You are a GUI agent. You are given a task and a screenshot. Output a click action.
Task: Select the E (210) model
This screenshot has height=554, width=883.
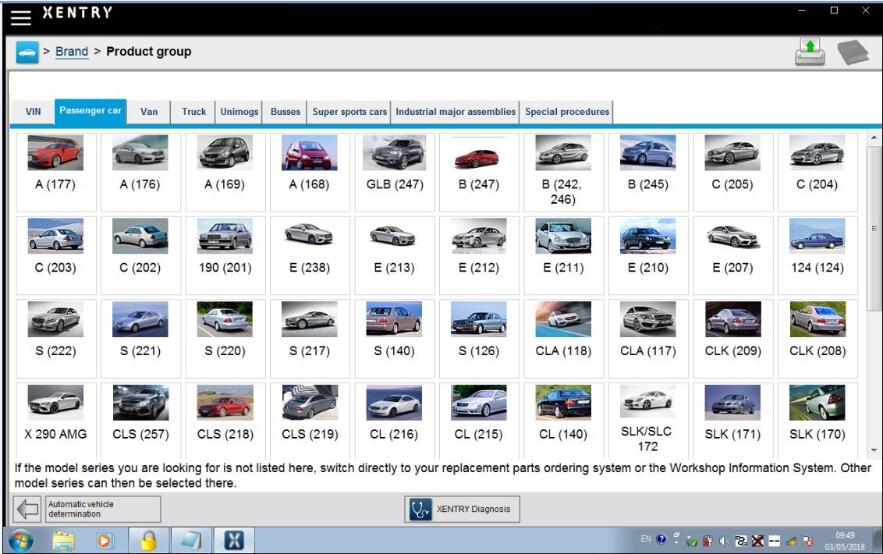[648, 255]
